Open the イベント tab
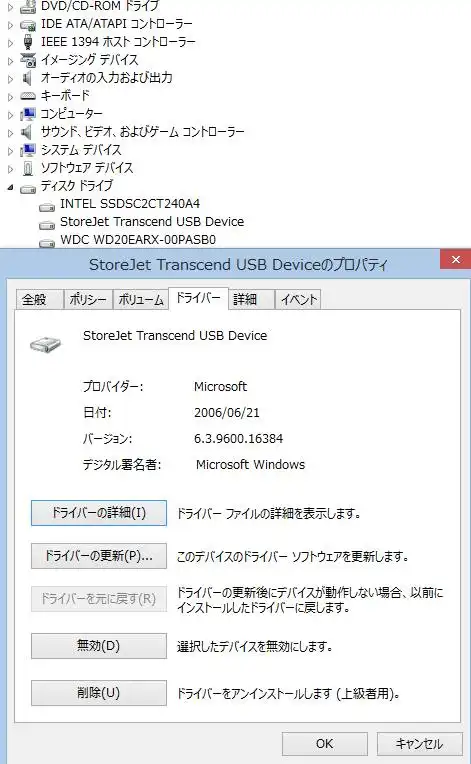 click(298, 299)
